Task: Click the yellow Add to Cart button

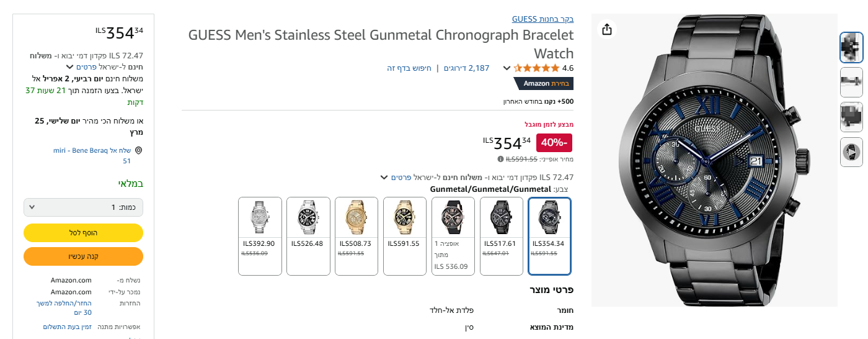Action: coord(83,233)
